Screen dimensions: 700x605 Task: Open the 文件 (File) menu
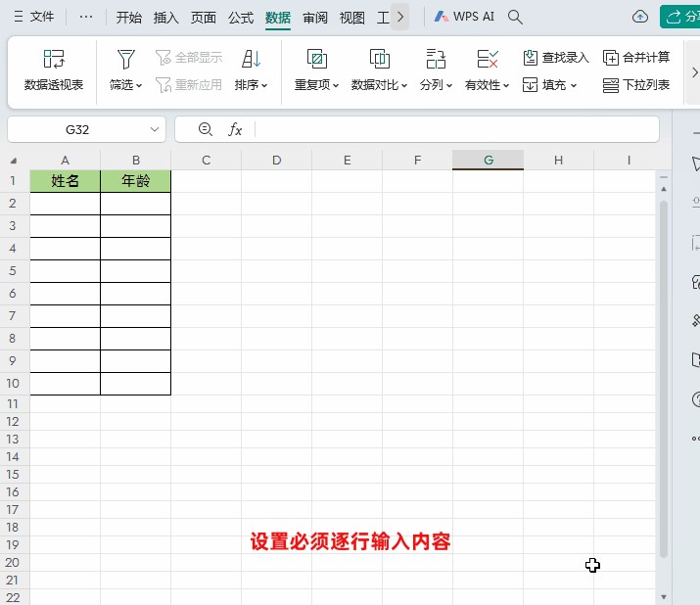click(x=33, y=17)
